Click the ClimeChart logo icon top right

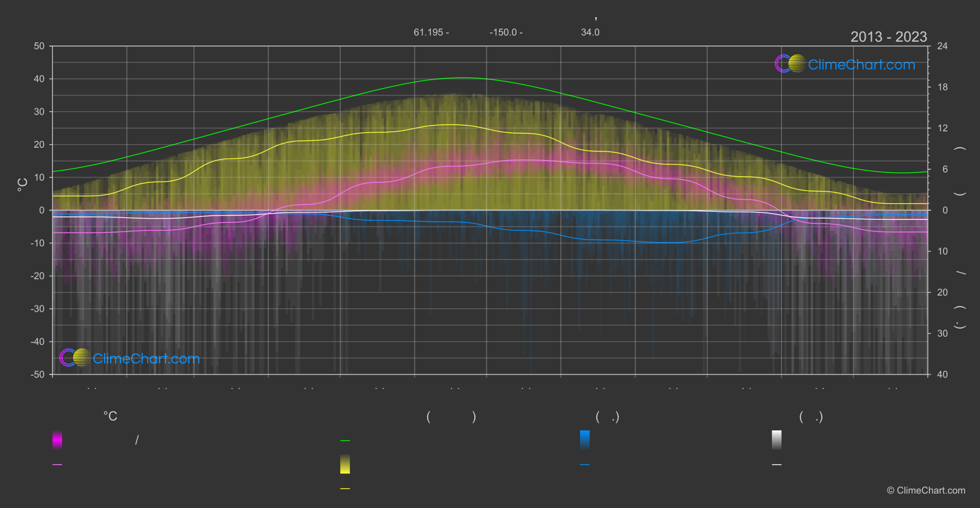(x=790, y=64)
